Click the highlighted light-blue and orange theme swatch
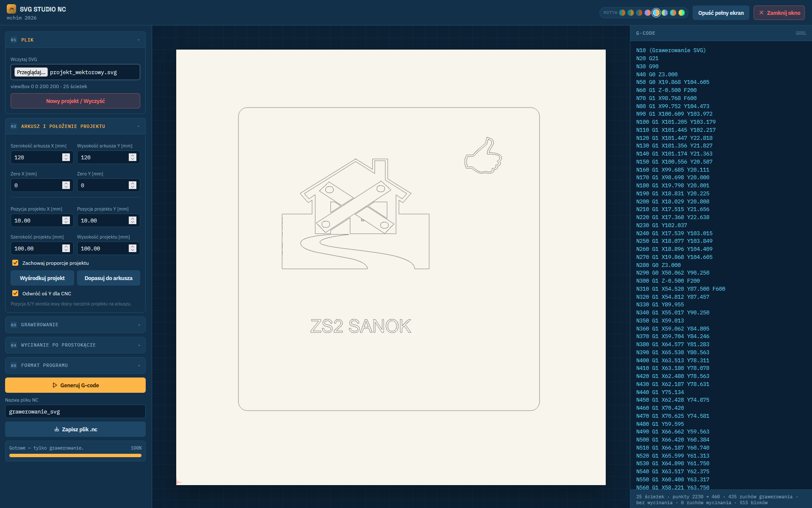This screenshot has width=812, height=508. (656, 13)
